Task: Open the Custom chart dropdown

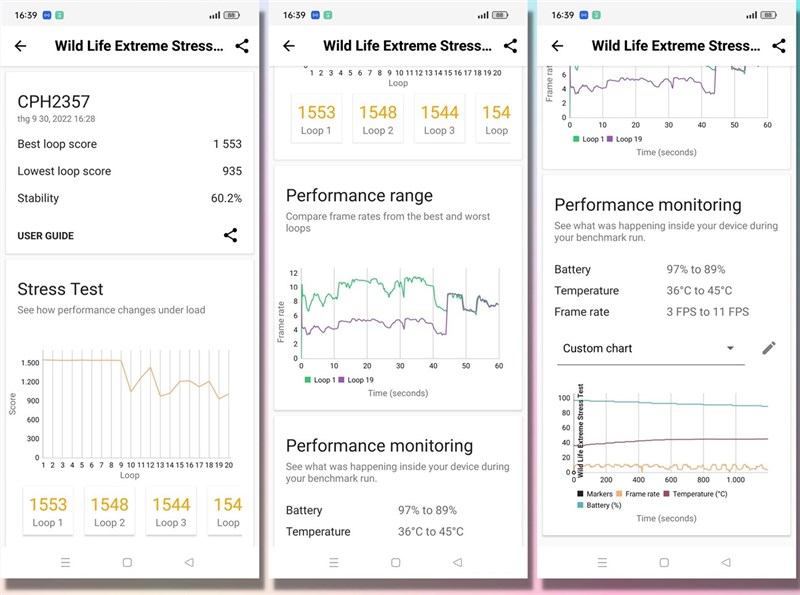Action: (x=651, y=349)
